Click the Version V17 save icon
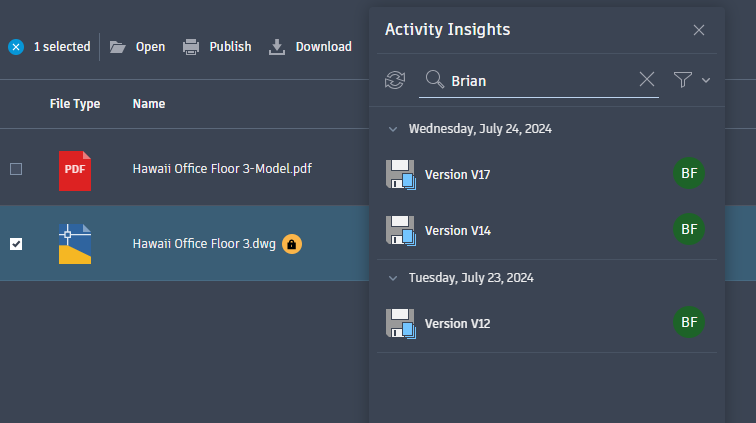 point(400,175)
